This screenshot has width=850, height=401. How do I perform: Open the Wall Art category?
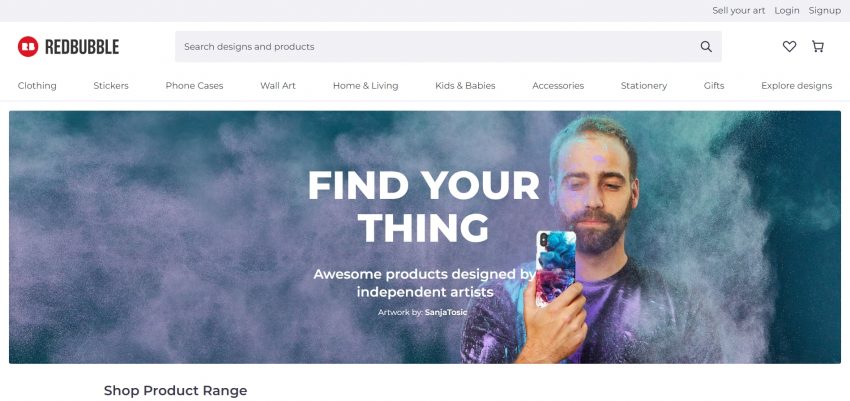tap(278, 86)
